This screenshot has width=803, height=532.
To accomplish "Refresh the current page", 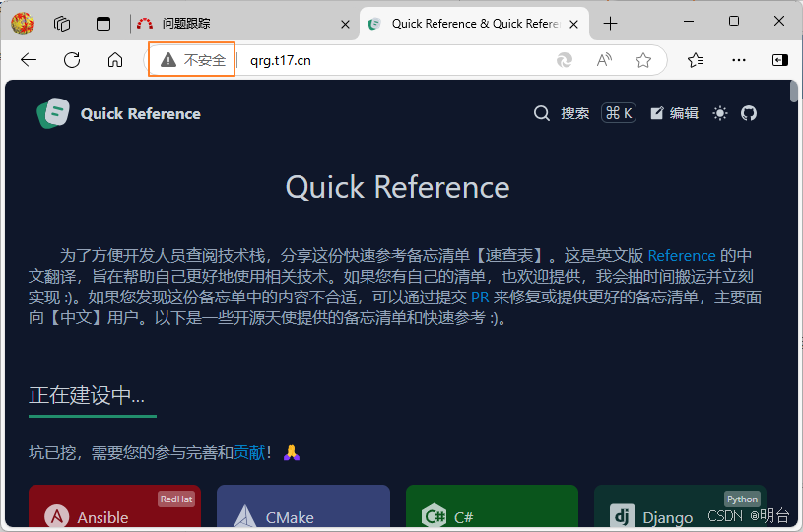I will click(72, 60).
